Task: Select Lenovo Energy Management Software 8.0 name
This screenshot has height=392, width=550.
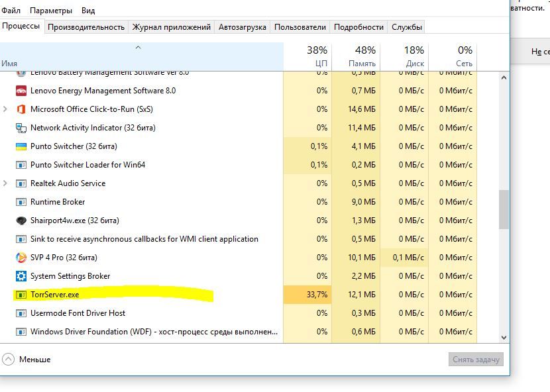Action: [x=103, y=91]
